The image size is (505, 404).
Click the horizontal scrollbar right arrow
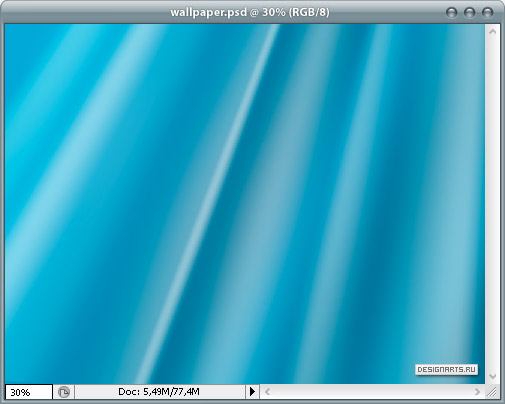point(477,392)
